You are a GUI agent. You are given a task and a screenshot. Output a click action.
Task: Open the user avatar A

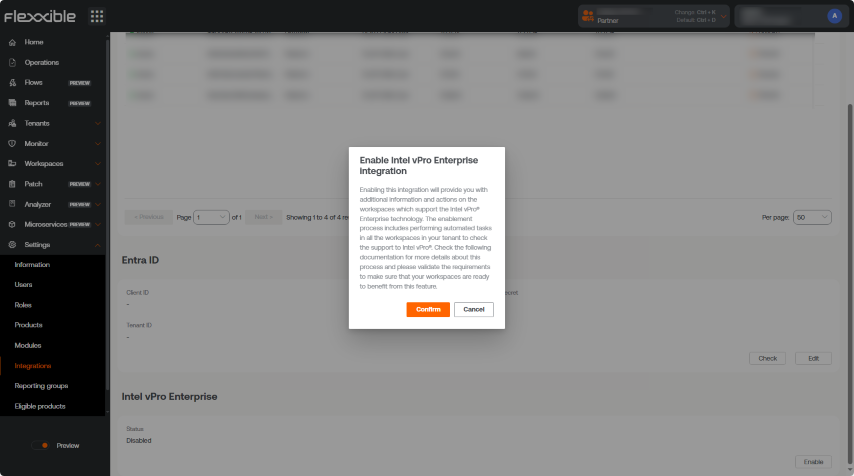coord(834,16)
